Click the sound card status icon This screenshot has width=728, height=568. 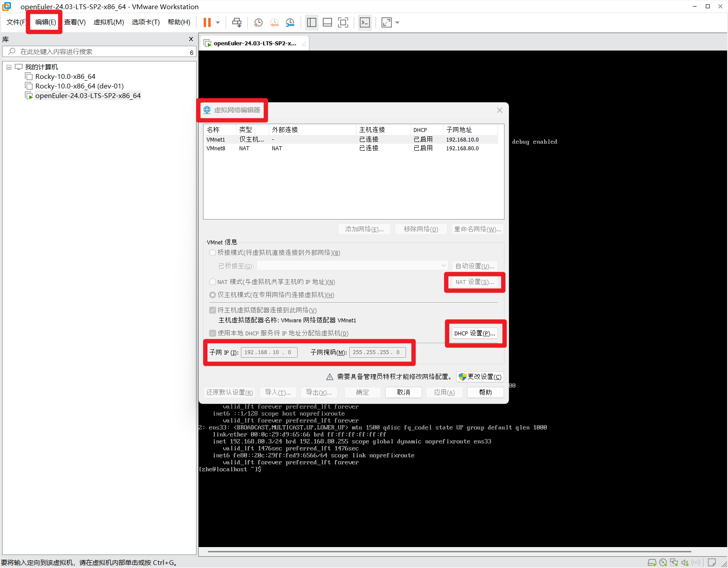[x=685, y=562]
